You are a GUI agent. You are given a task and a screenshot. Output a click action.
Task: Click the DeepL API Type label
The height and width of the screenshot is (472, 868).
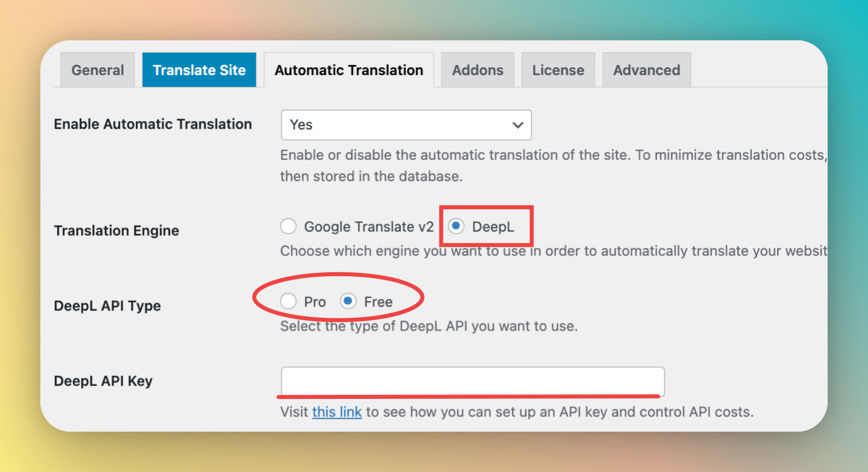pos(107,305)
